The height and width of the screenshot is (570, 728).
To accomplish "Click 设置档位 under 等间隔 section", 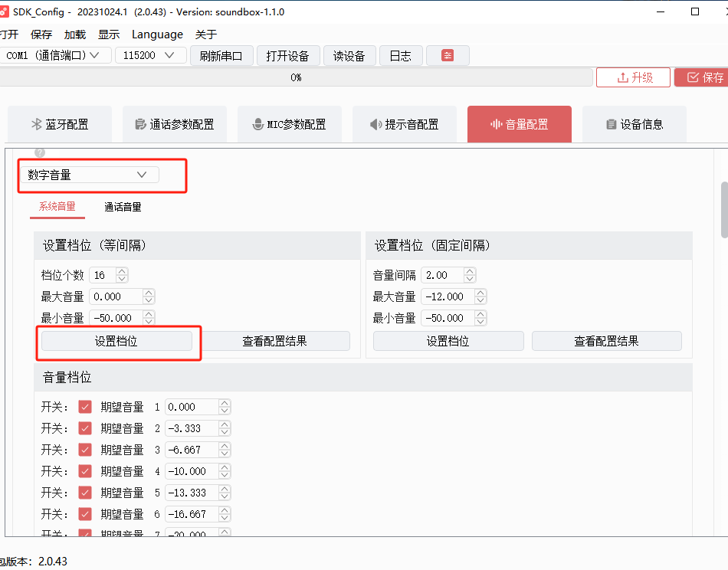I will click(116, 341).
